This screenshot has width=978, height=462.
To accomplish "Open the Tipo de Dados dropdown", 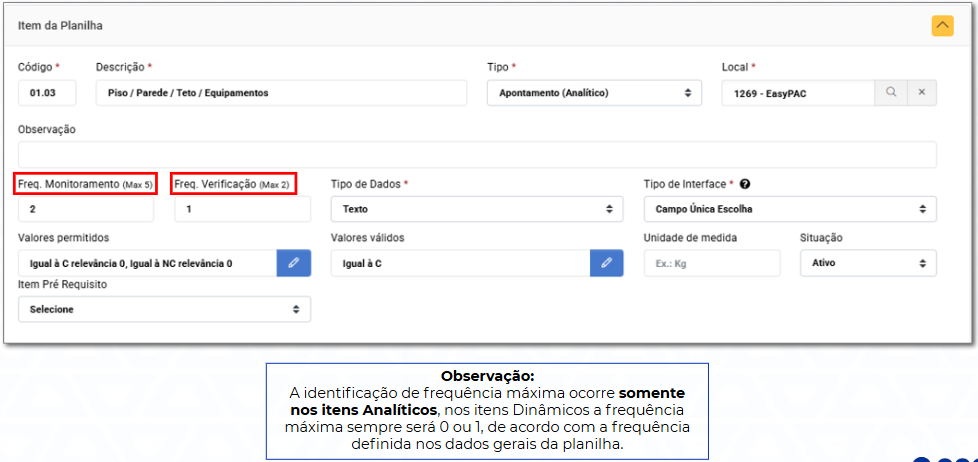I will [477, 209].
